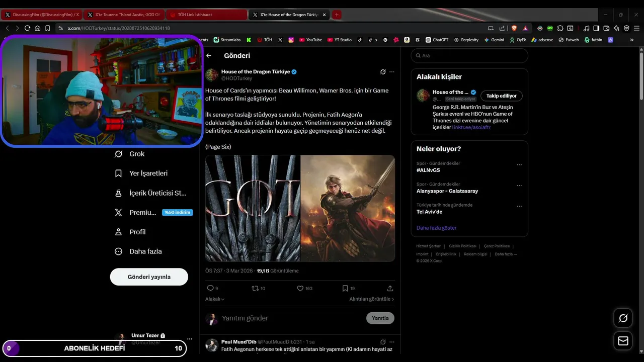The height and width of the screenshot is (362, 644).
Task: Click the share icon below the post
Action: click(x=390, y=288)
